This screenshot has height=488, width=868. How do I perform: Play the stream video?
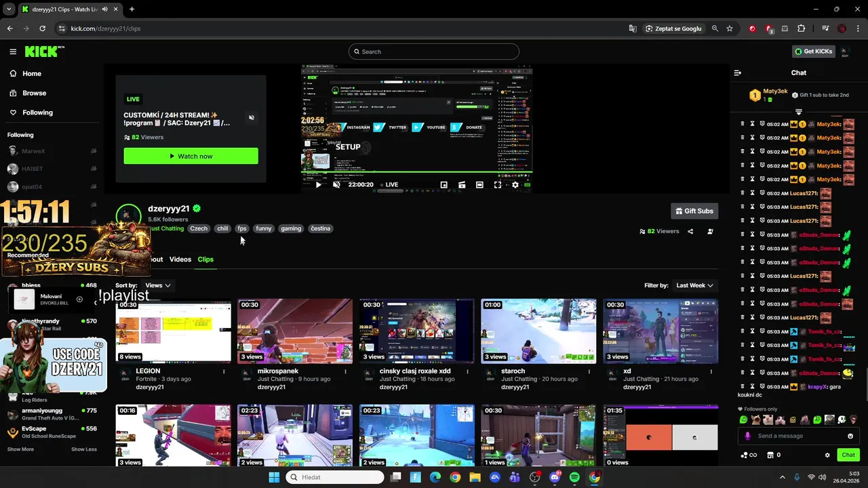(318, 184)
